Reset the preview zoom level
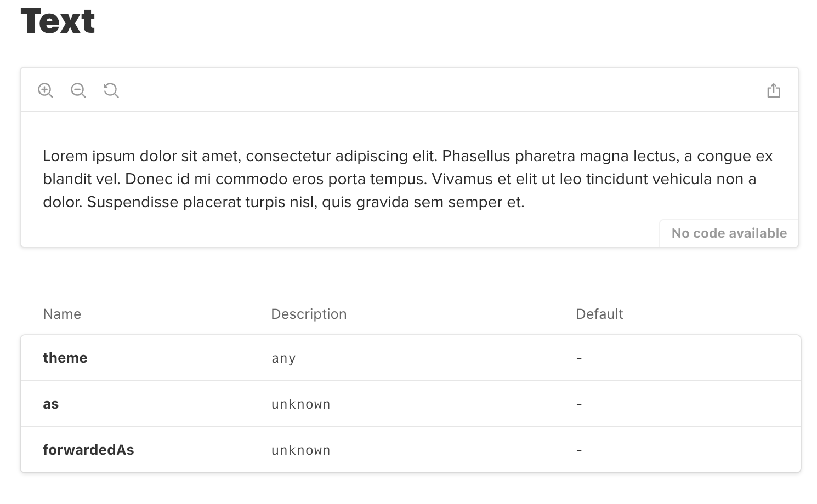This screenshot has height=504, width=817. [x=111, y=90]
